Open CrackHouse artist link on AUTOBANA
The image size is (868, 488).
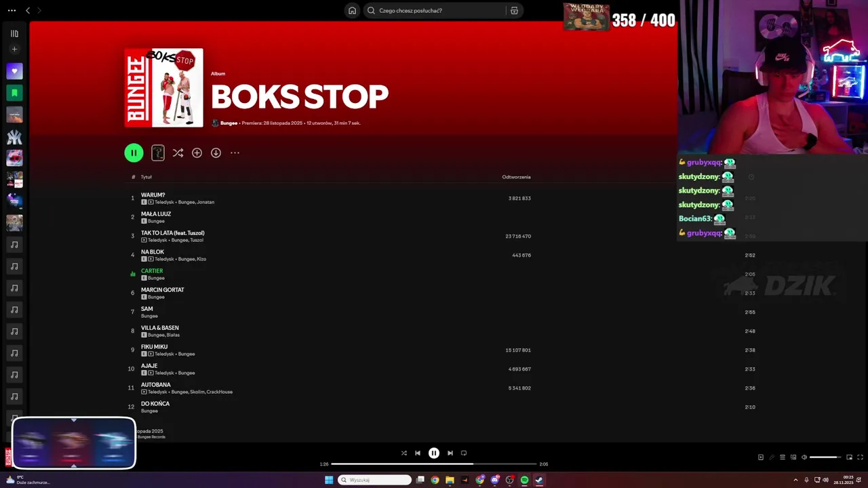coord(220,392)
